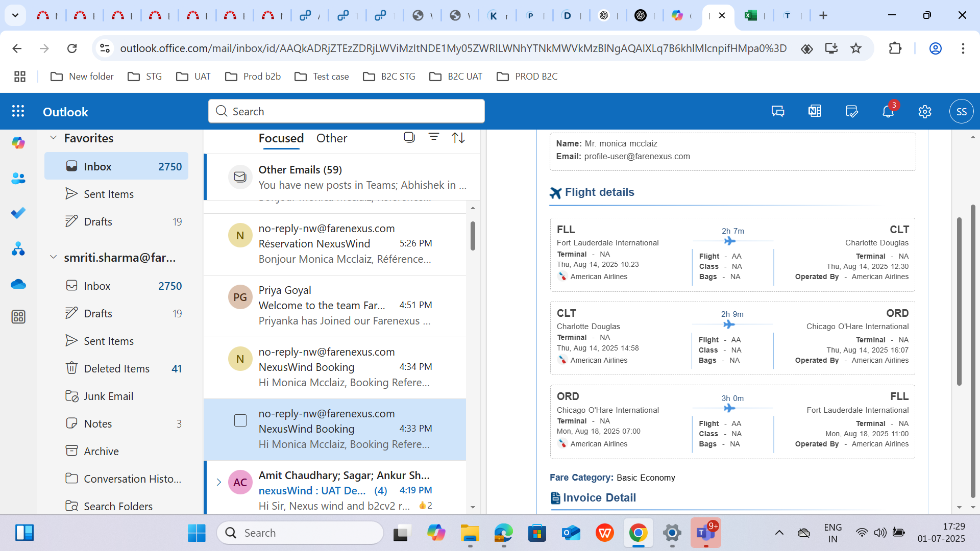Open Junk Email folder
The width and height of the screenshot is (980, 551).
[116, 396]
